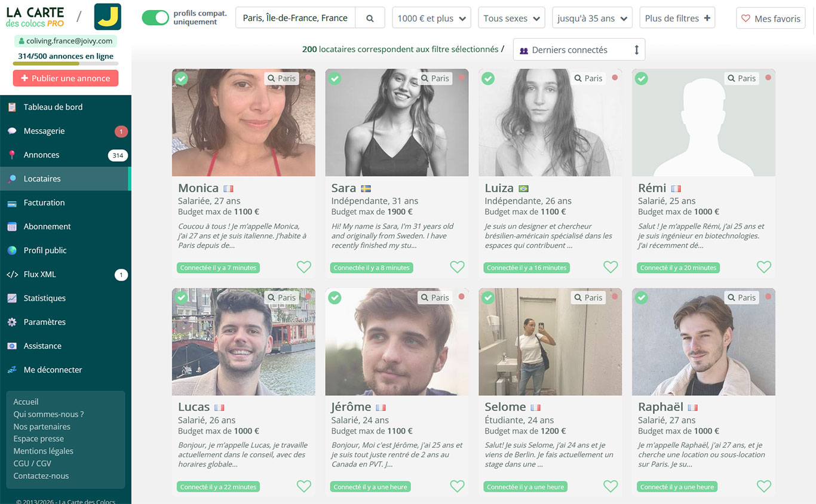Go to Messagerie in the sidebar
The width and height of the screenshot is (816, 504).
click(x=44, y=131)
